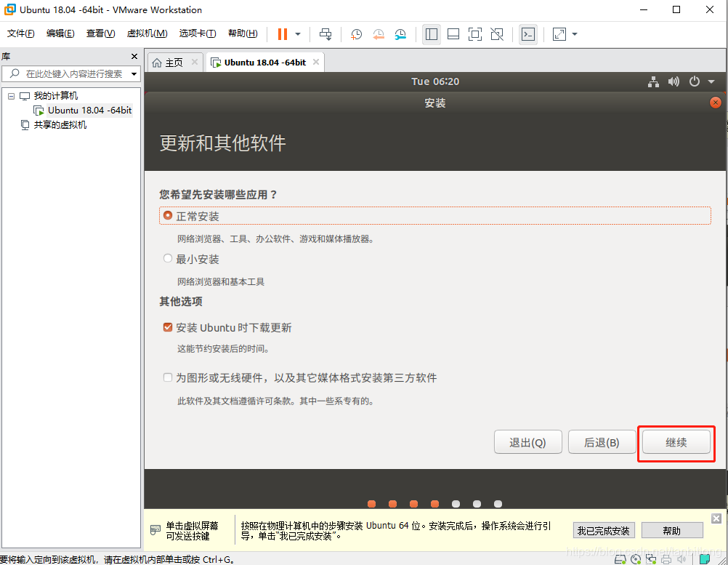
Task: Click the sound device status icon
Action: point(681,558)
